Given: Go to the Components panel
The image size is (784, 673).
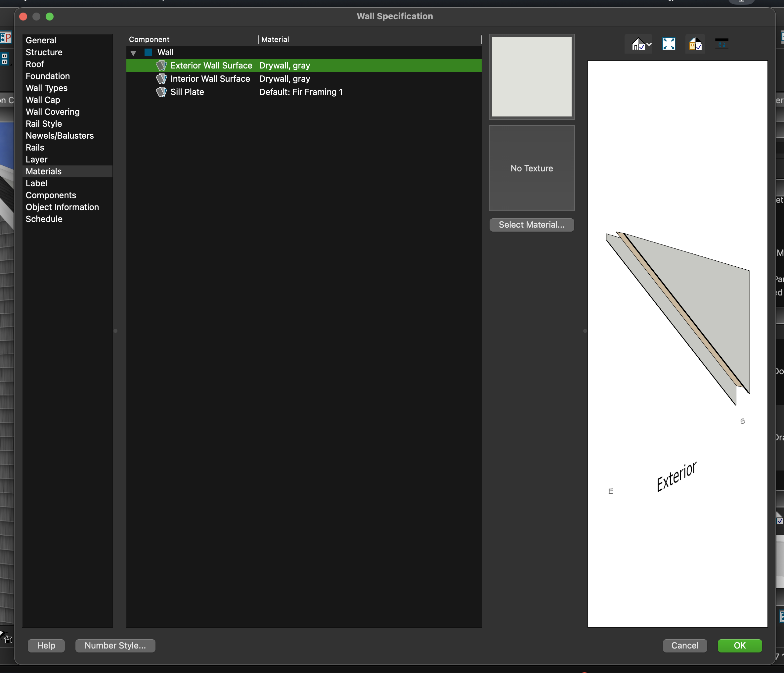Looking at the screenshot, I should 51,195.
